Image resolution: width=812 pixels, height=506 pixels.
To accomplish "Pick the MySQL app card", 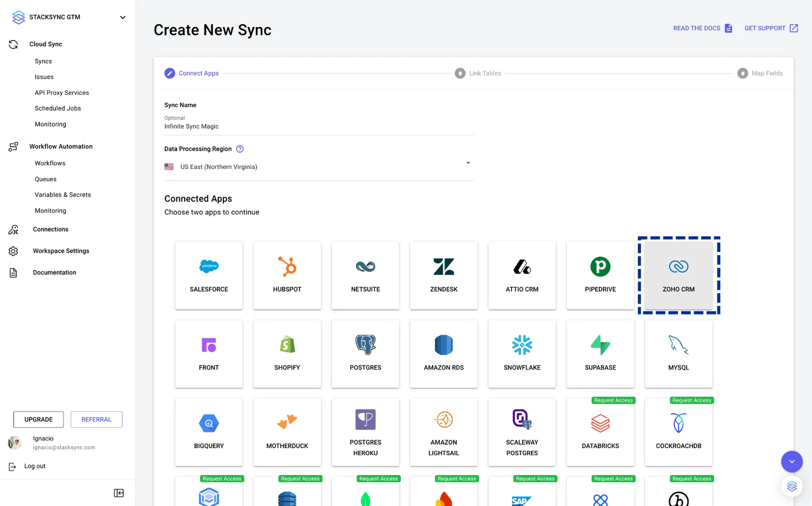I will tap(679, 354).
